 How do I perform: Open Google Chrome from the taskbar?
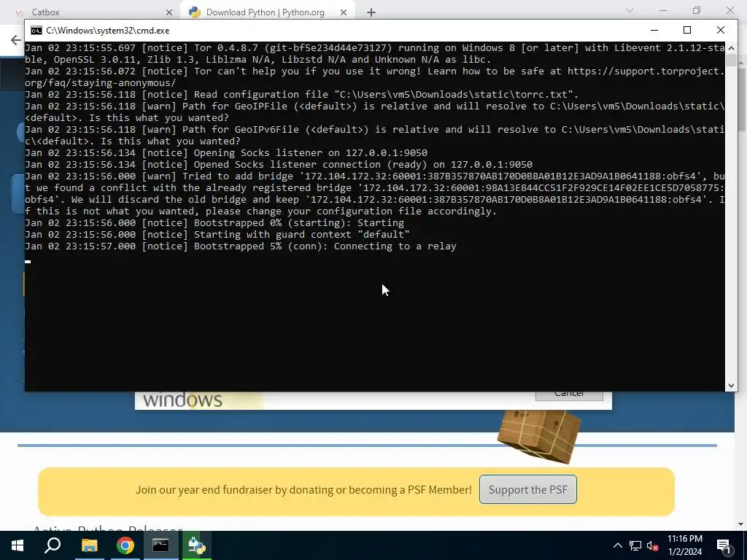pos(125,545)
